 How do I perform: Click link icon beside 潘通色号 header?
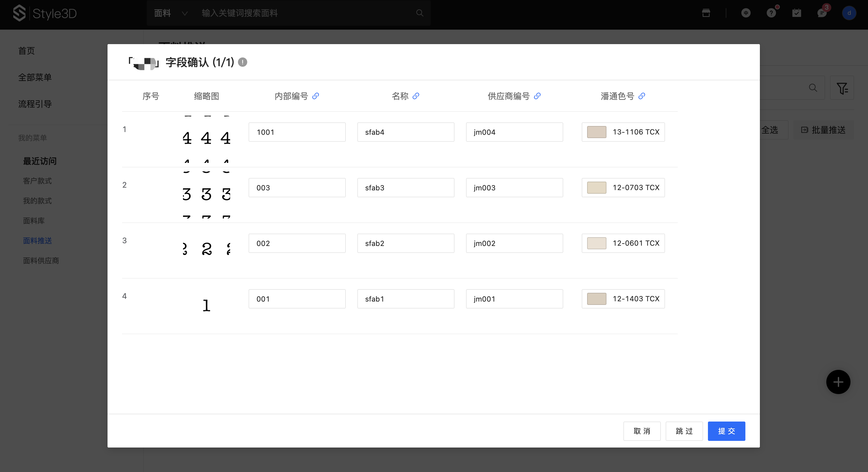click(641, 96)
